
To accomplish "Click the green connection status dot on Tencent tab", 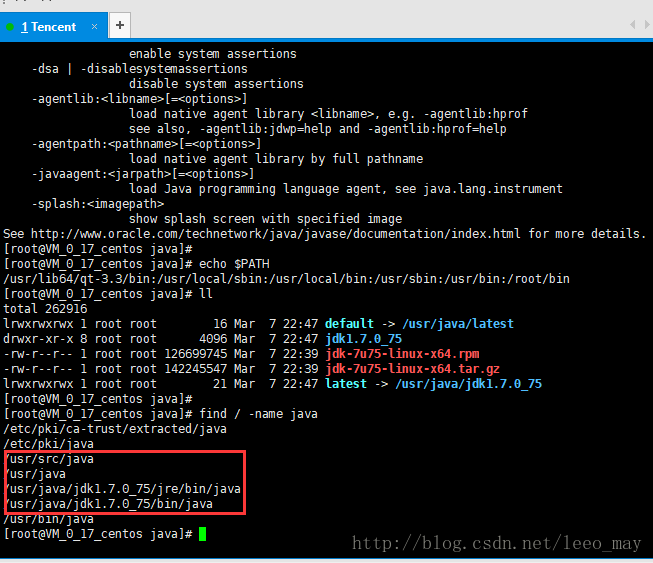I will [10, 27].
